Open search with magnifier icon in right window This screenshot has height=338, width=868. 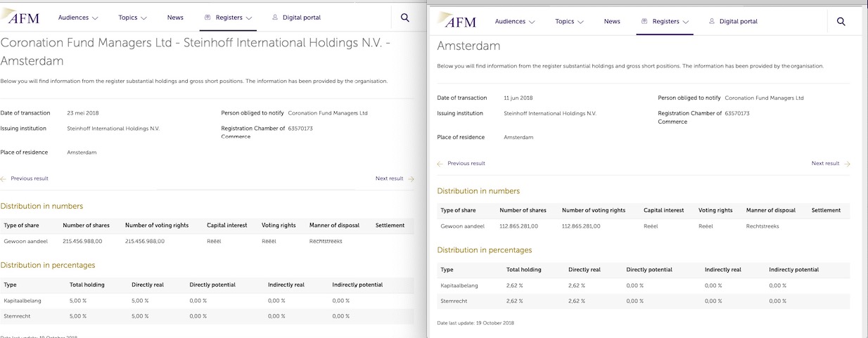click(x=841, y=22)
